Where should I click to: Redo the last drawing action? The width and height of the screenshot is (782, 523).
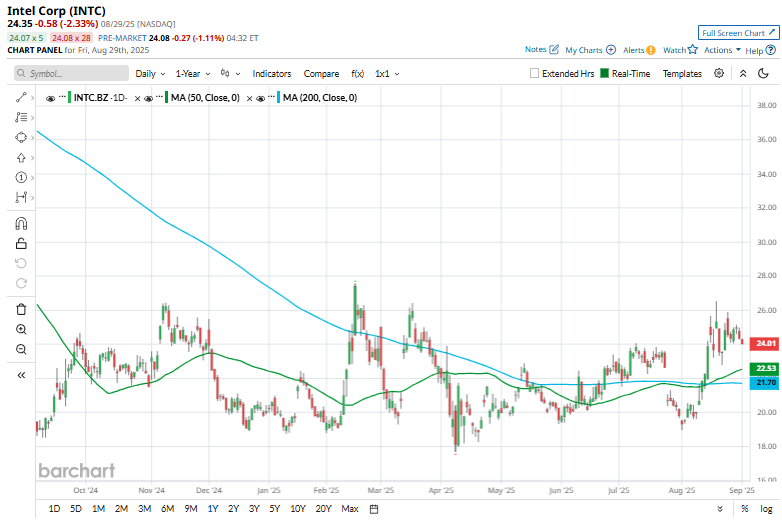coord(21,283)
